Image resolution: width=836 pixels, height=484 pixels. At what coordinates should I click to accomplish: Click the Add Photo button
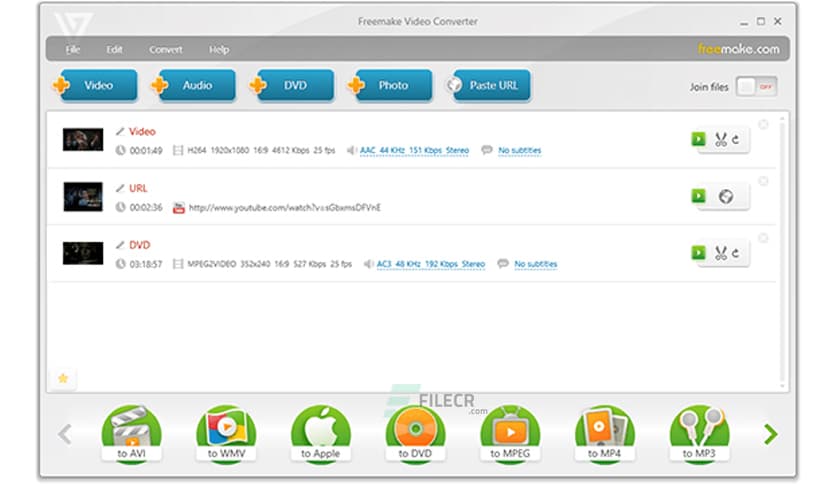(x=390, y=85)
